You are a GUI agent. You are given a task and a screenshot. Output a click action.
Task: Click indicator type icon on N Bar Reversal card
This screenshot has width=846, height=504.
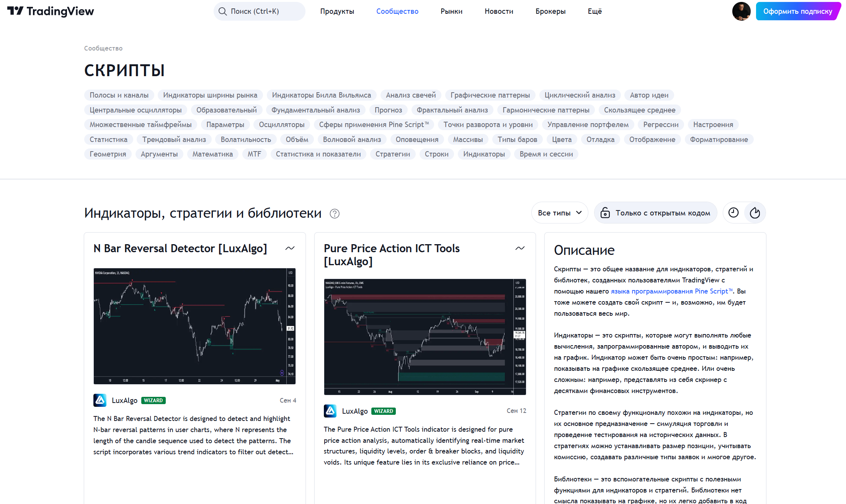(x=290, y=248)
